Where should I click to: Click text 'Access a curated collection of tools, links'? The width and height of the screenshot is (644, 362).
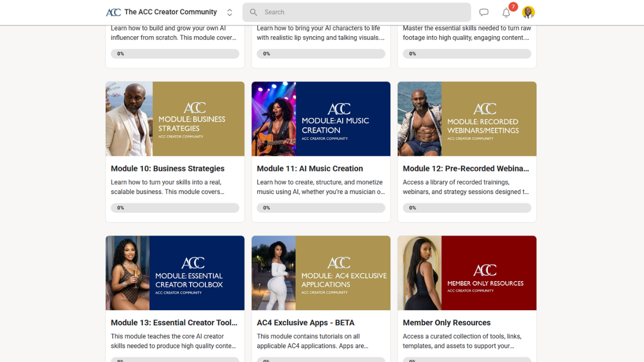click(x=462, y=336)
